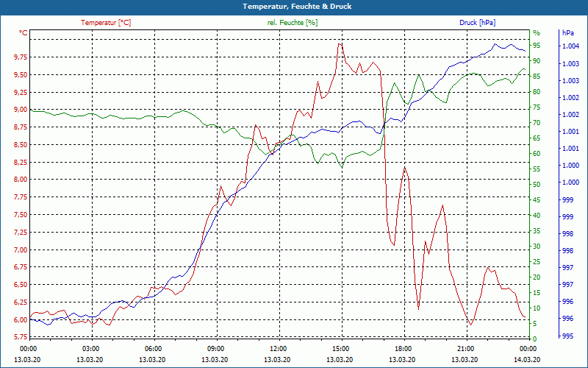
Task: Click the temperature tick "7,75"
Action: (x=21, y=197)
